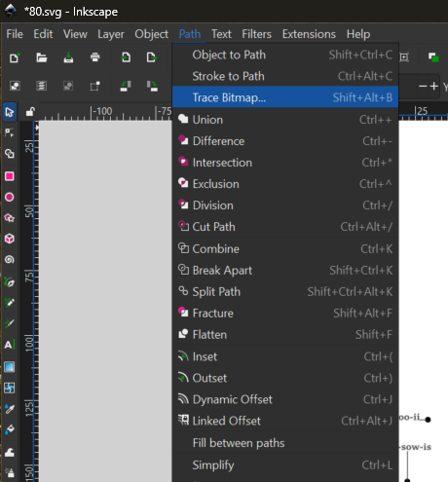
Task: Choose Object to Path
Action: pyautogui.click(x=285, y=55)
